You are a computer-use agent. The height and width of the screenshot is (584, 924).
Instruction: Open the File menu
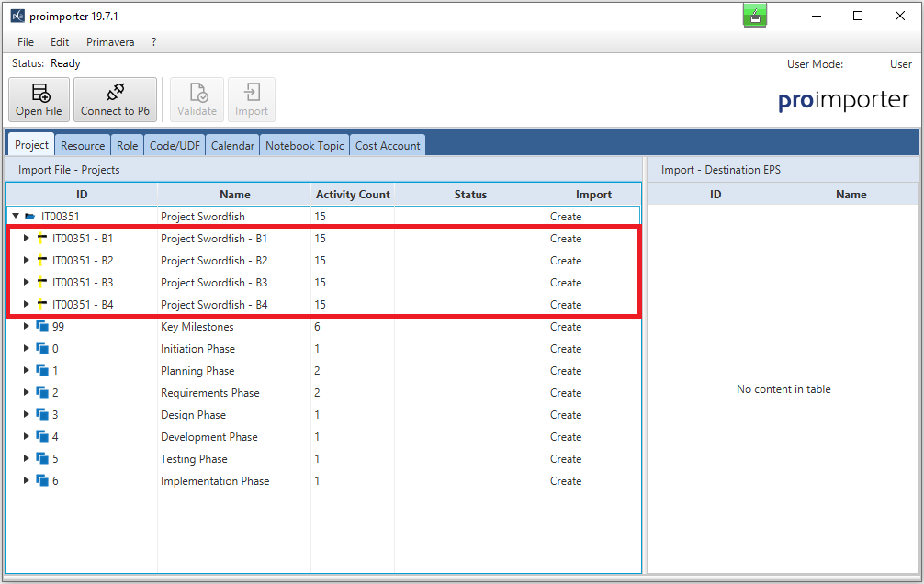[26, 42]
